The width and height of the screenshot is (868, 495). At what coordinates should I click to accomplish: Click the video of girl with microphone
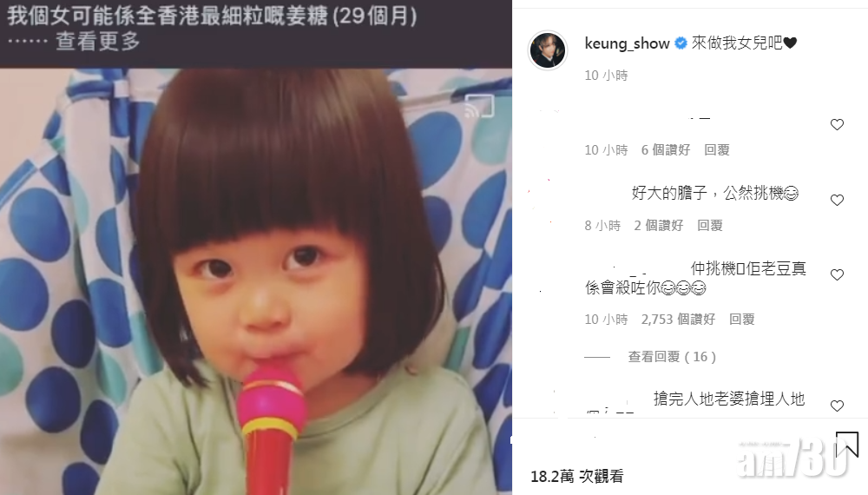click(x=256, y=281)
